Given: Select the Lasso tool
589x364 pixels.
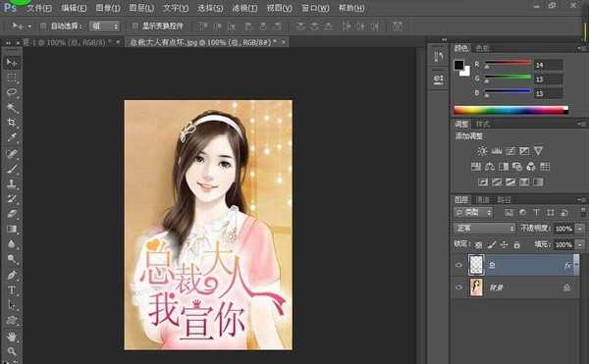Looking at the screenshot, I should point(12,92).
